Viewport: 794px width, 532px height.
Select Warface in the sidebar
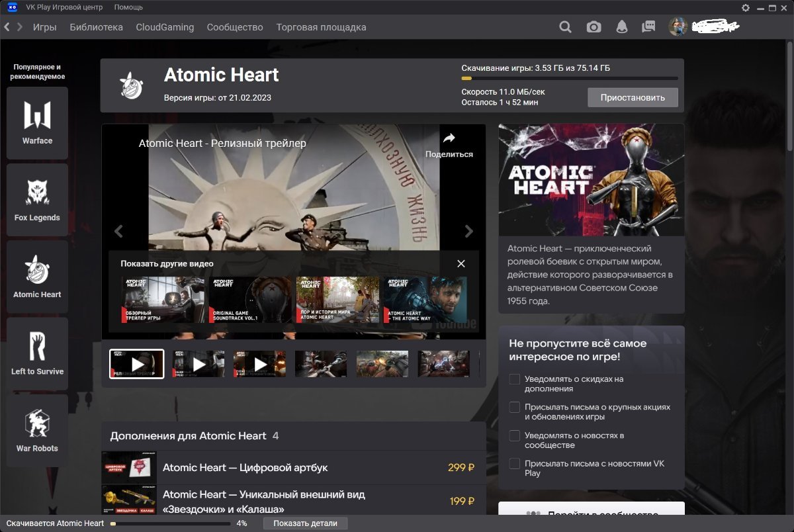click(x=37, y=123)
